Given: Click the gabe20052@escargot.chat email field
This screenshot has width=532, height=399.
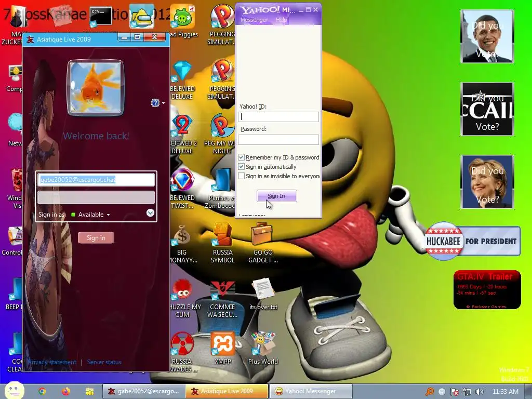Looking at the screenshot, I should [96, 180].
